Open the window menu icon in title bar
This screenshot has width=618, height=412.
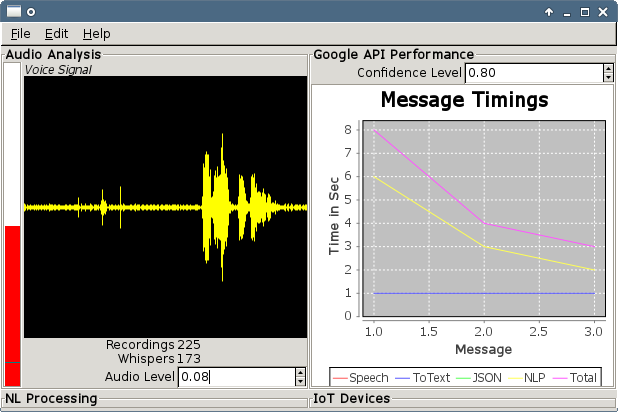point(14,12)
